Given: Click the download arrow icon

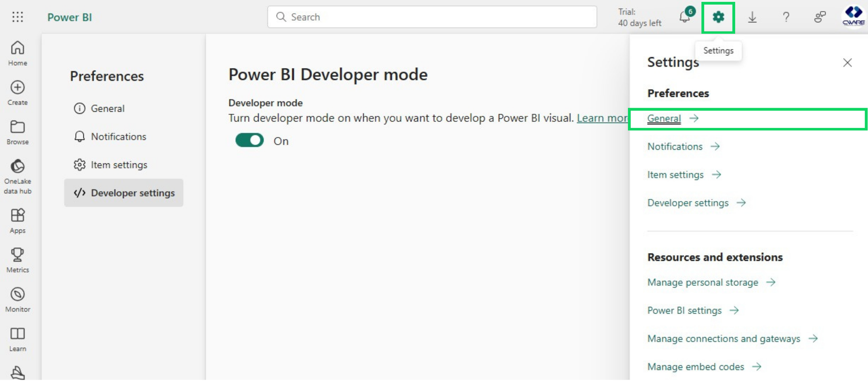Looking at the screenshot, I should (x=752, y=17).
